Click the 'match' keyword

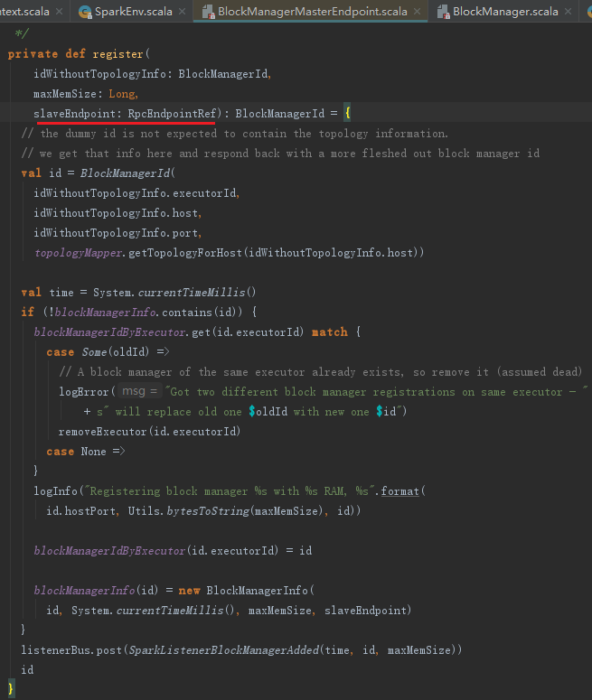click(x=330, y=332)
